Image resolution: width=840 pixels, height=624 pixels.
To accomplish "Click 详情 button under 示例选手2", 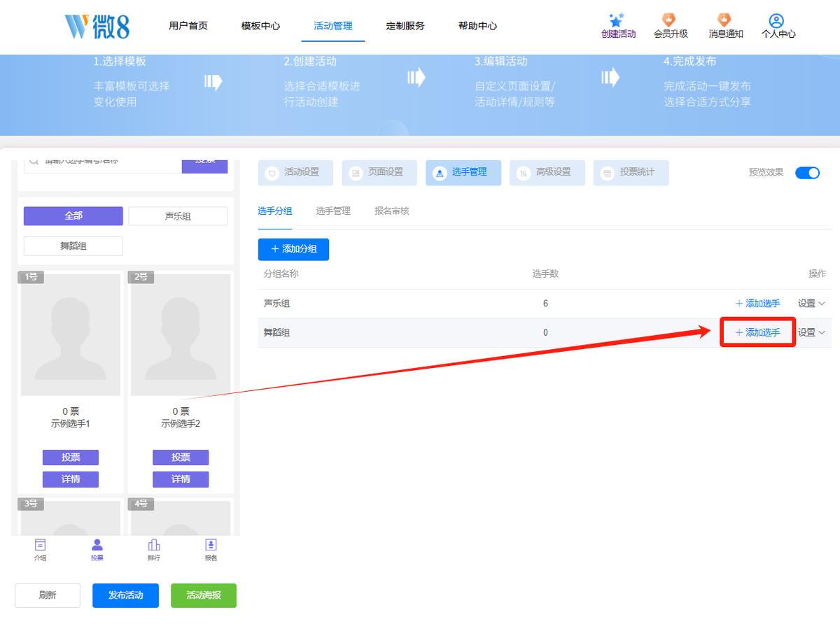I will pos(181,479).
